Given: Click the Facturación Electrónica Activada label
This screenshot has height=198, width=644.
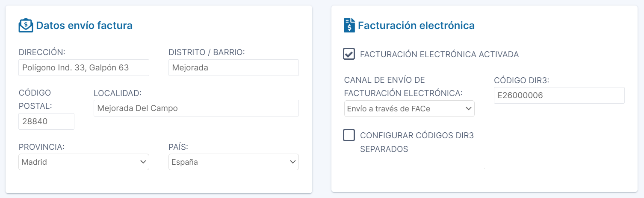Looking at the screenshot, I should (439, 55).
